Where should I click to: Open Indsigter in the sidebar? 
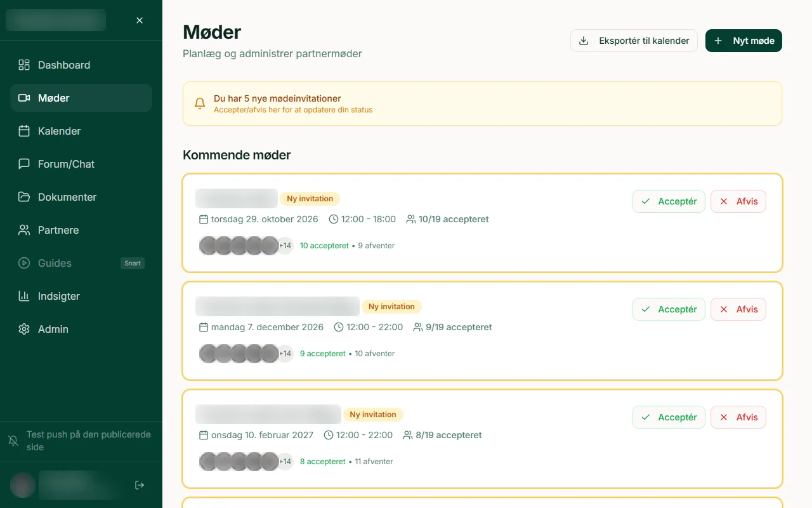click(81, 296)
